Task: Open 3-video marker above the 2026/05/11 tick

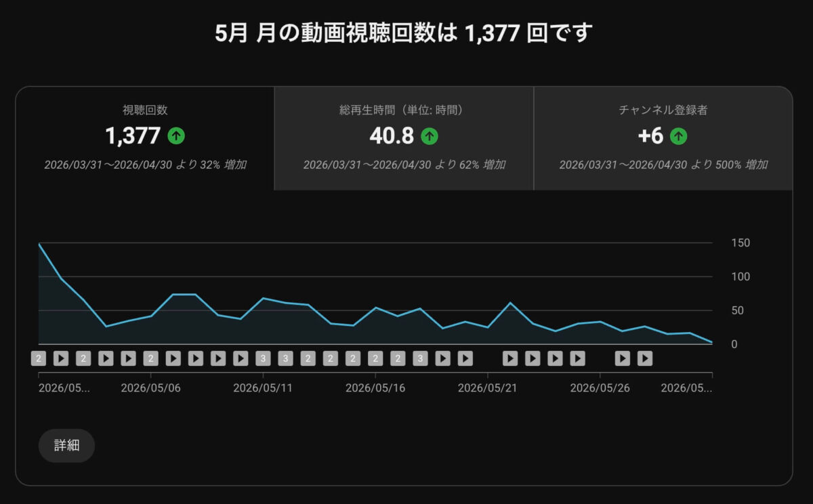Action: point(263,358)
